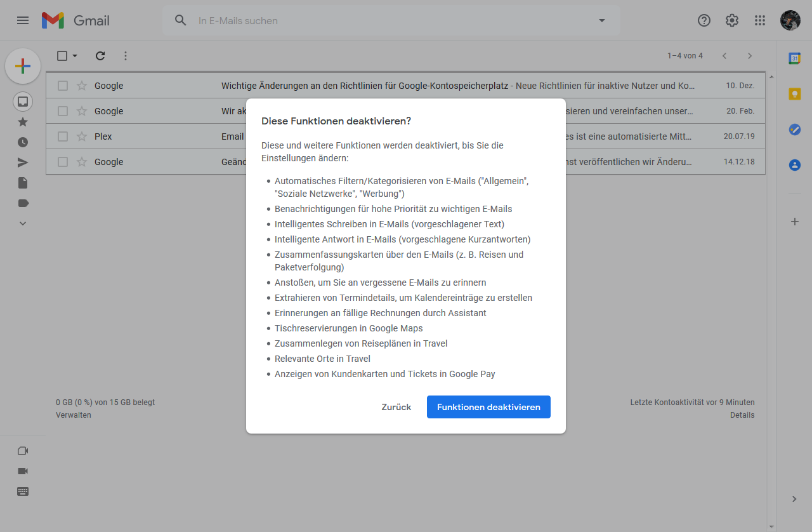Open Contacts side panel icon
The image size is (812, 532).
pyautogui.click(x=794, y=165)
